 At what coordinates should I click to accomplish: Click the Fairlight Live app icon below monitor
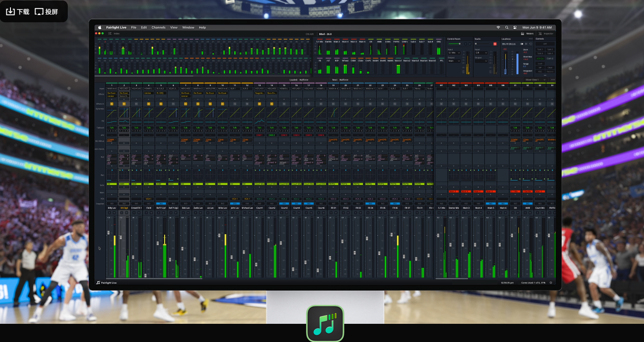325,323
